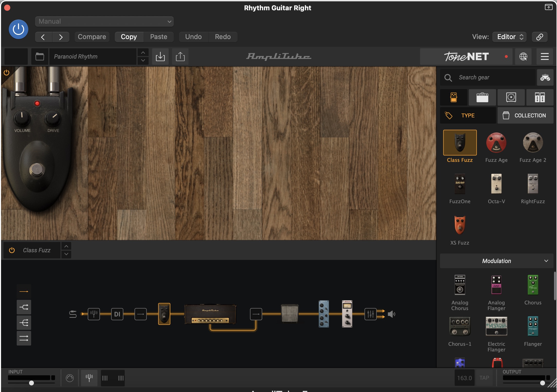
Task: Go to next preset with right arrow
Action: [x=61, y=37]
